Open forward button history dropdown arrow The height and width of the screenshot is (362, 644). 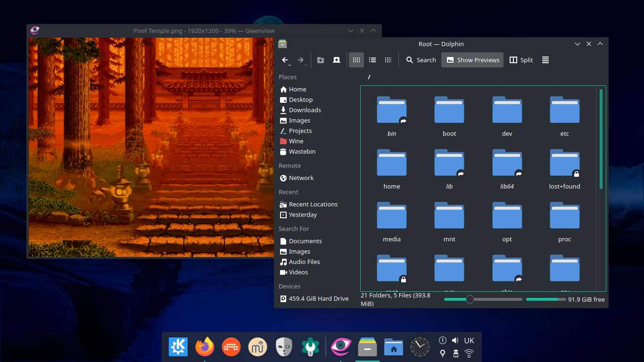pos(306,65)
